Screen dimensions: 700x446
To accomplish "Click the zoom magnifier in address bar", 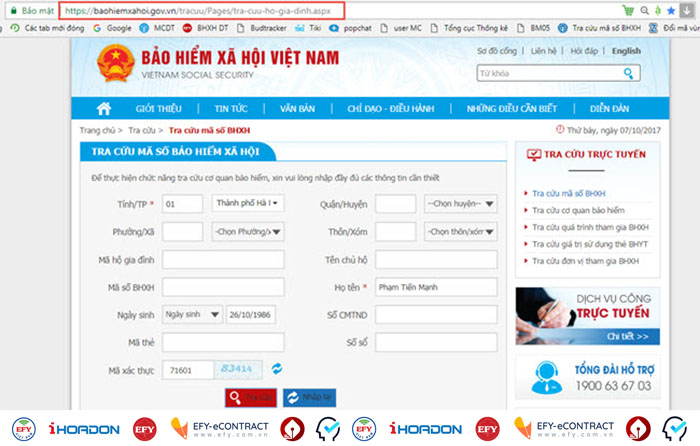I will pos(645,10).
